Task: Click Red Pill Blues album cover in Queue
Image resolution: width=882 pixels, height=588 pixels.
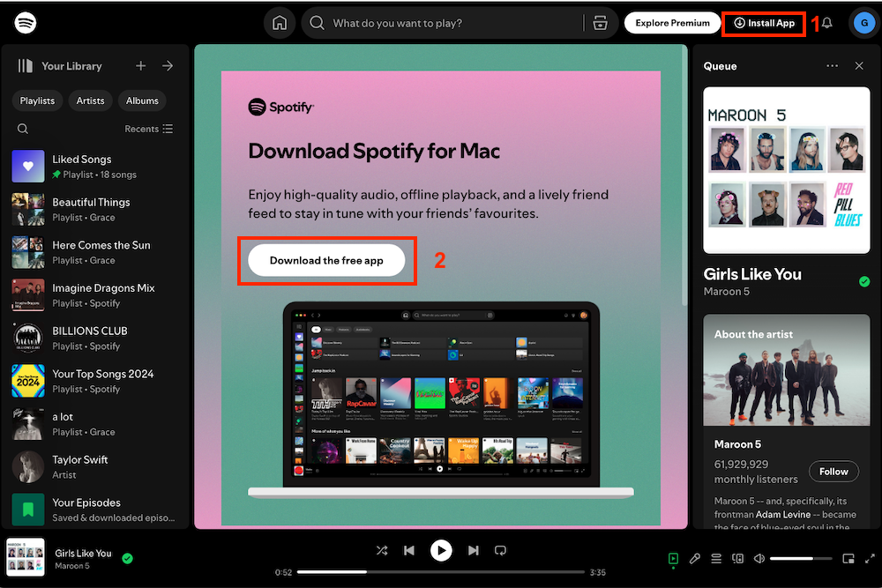Action: pyautogui.click(x=787, y=170)
